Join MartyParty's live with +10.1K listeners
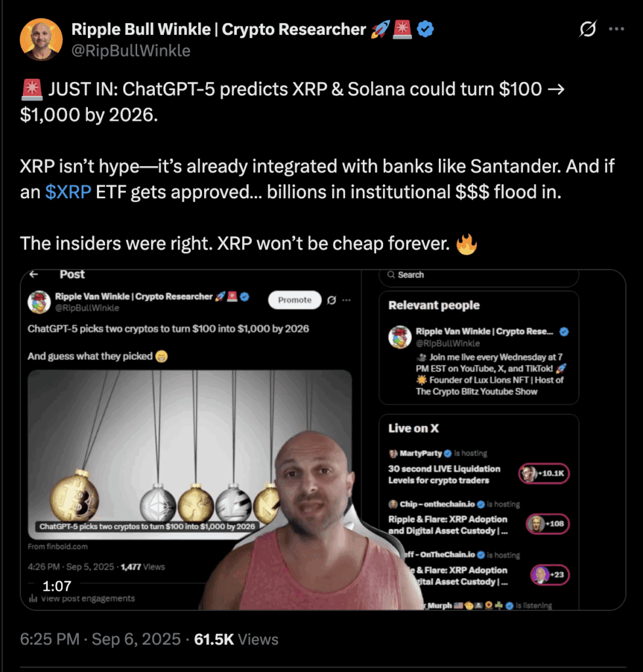Screen dimensions: 643x672 [x=544, y=474]
